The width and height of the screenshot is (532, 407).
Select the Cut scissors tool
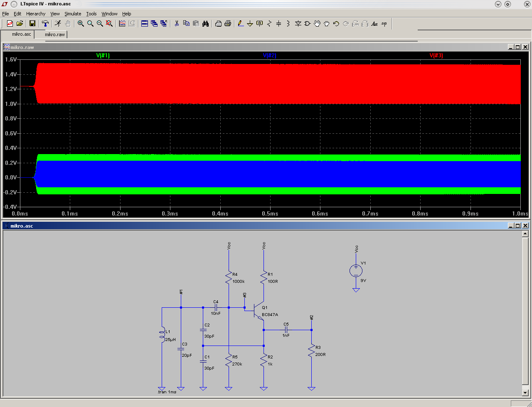click(x=177, y=24)
